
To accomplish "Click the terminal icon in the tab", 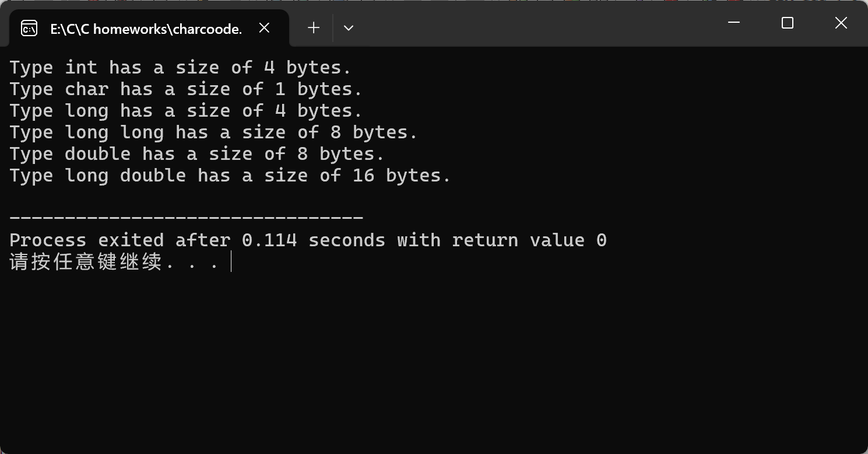I will (x=29, y=28).
